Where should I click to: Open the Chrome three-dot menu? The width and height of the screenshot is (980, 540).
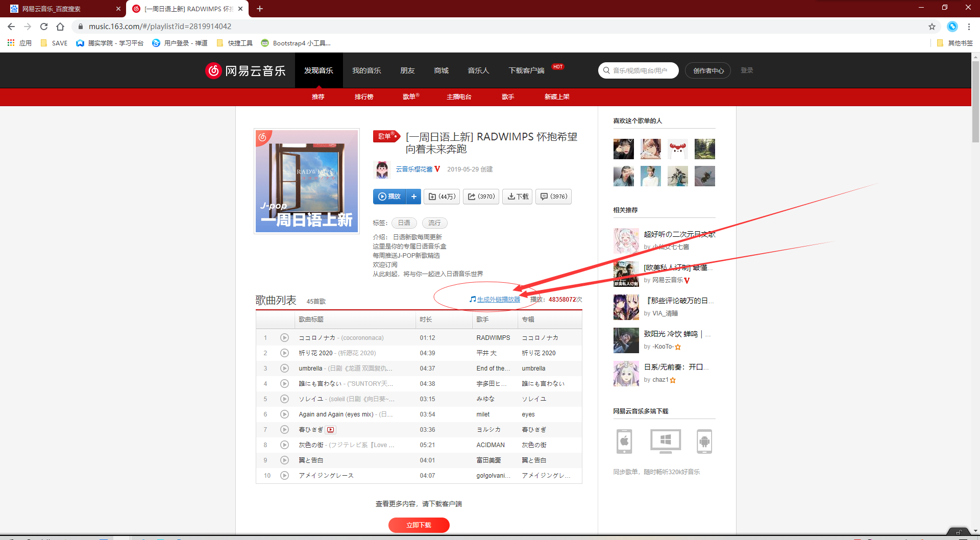pos(969,27)
